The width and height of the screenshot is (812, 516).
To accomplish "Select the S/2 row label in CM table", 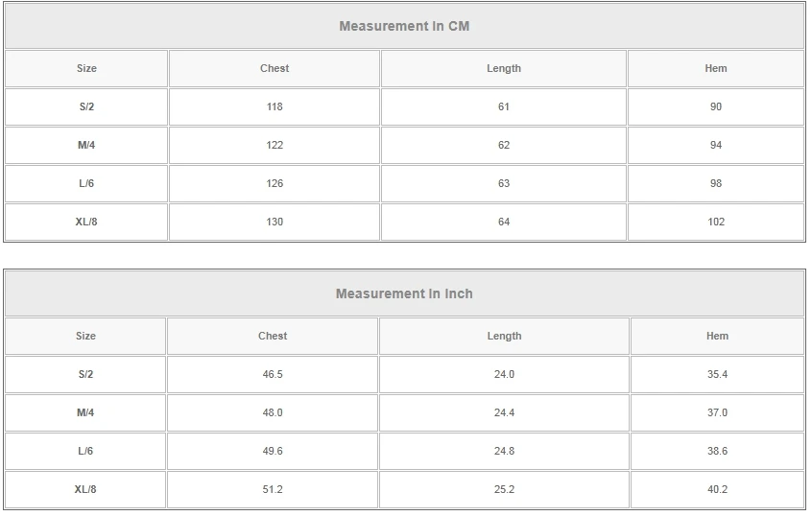I will click(x=86, y=106).
